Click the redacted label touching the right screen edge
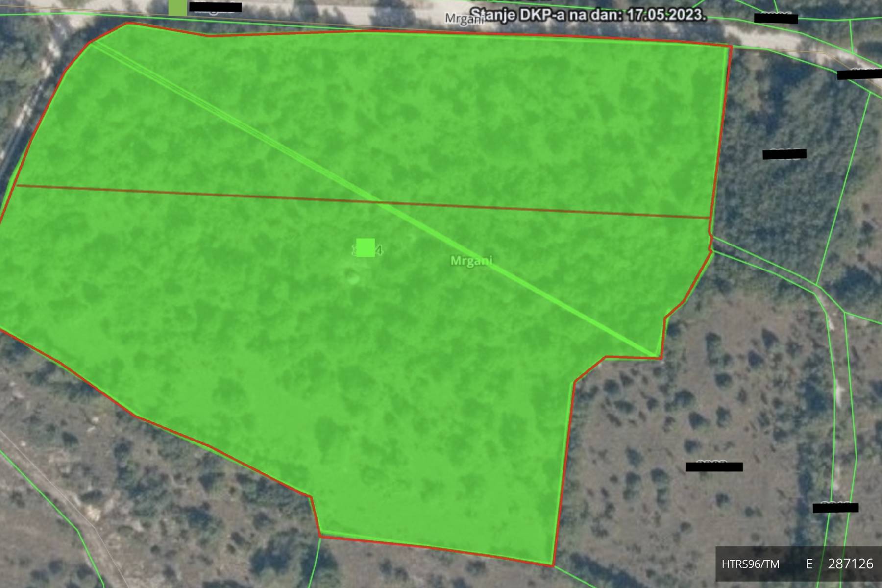Viewport: 882px width, 588px height. click(859, 74)
